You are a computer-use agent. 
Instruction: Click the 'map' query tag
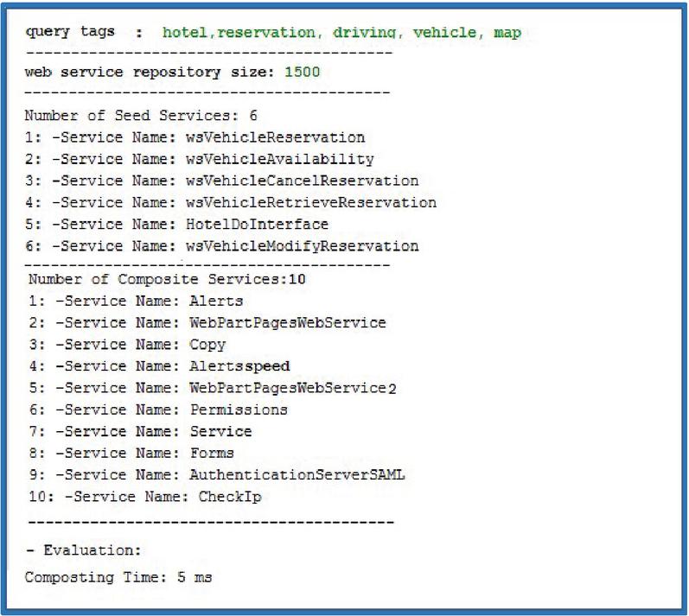click(x=507, y=33)
